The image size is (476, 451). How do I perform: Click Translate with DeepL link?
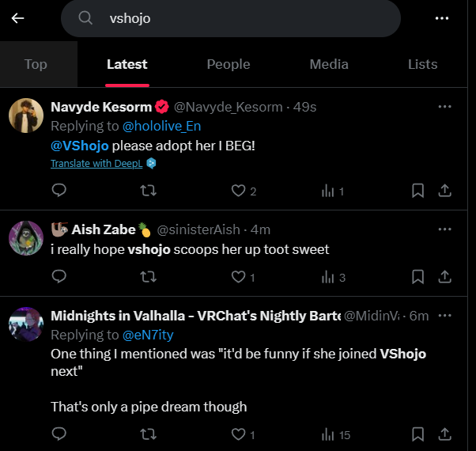coord(97,164)
